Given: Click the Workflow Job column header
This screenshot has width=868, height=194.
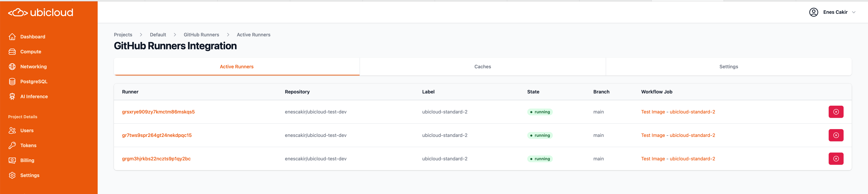Looking at the screenshot, I should pyautogui.click(x=656, y=92).
